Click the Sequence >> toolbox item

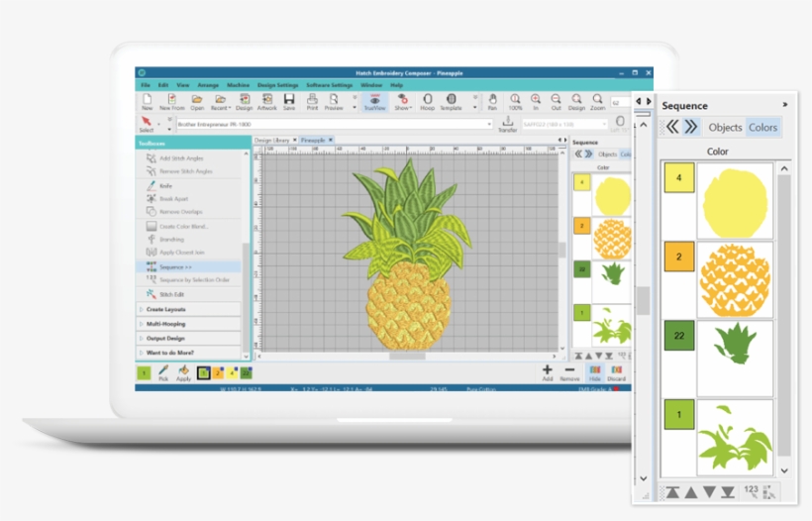coord(188,266)
